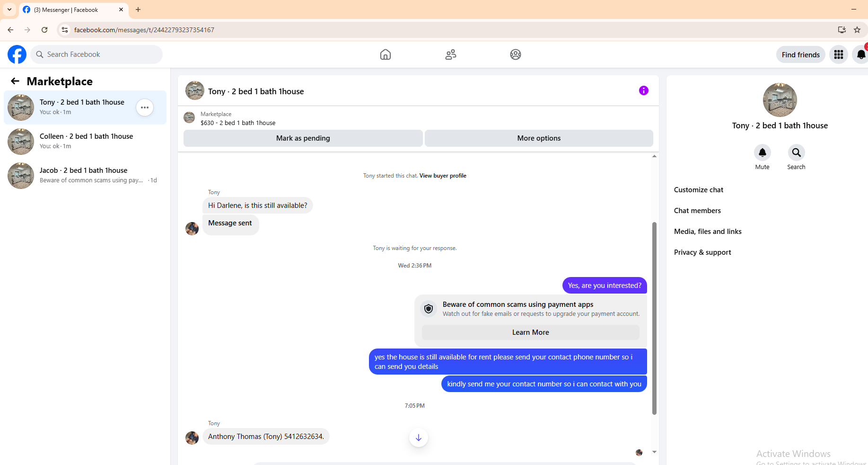Image resolution: width=868 pixels, height=465 pixels.
Task: Click the chat scrollbar up arrow
Action: pyautogui.click(x=654, y=156)
